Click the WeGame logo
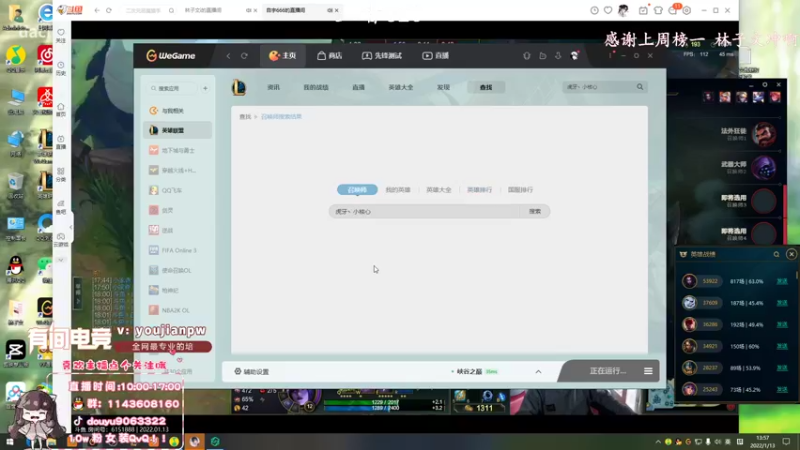 point(171,56)
